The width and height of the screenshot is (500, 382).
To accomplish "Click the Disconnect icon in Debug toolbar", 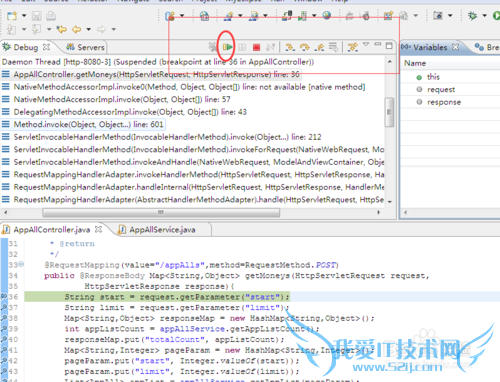I will click(x=271, y=47).
